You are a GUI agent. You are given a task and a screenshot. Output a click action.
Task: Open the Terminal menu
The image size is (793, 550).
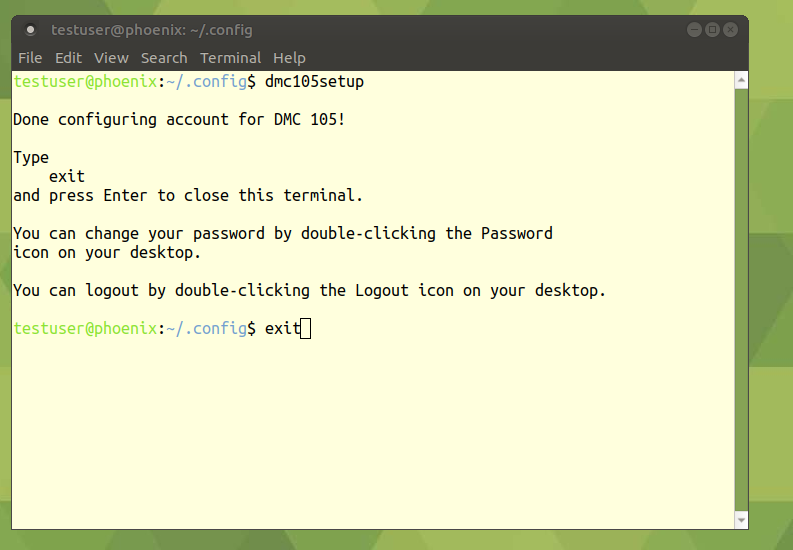point(230,58)
